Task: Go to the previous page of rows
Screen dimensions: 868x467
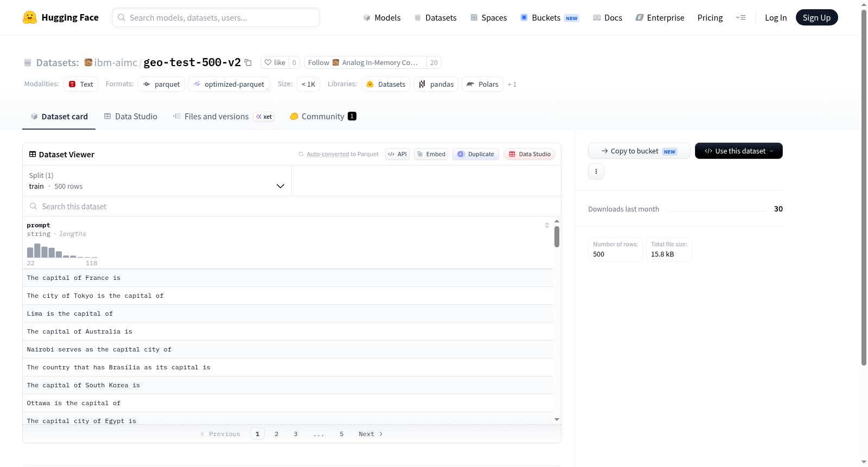Action: click(220, 434)
